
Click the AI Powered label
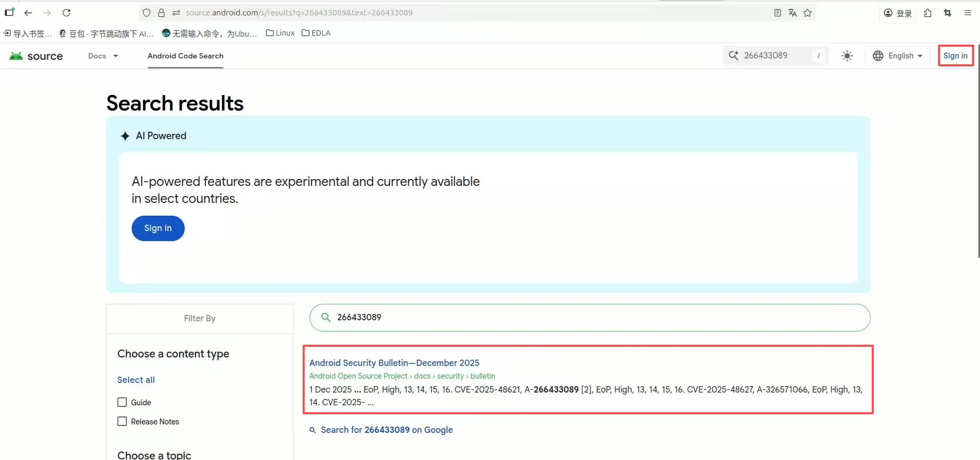(161, 136)
